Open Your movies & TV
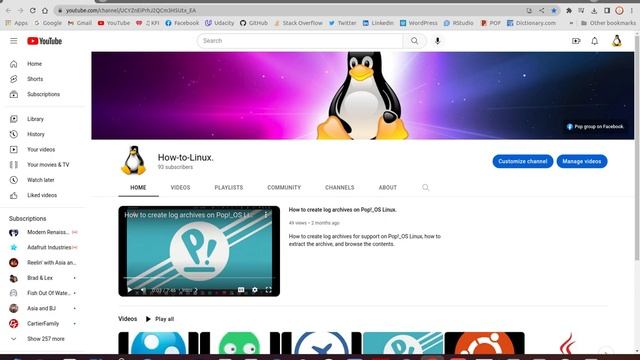640x360 pixels. pos(43,164)
